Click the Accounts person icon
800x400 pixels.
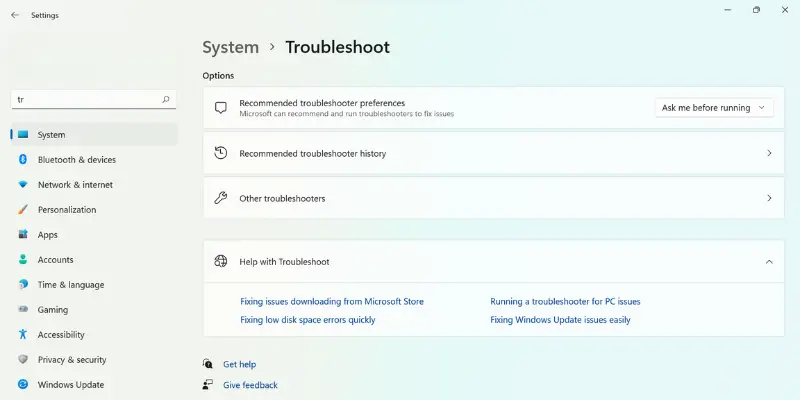23,260
